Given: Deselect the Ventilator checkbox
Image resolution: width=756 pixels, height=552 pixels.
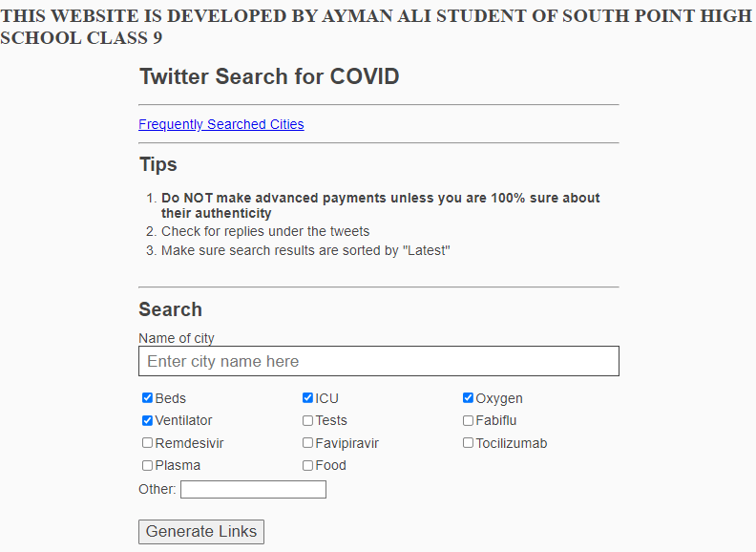Looking at the screenshot, I should point(147,420).
